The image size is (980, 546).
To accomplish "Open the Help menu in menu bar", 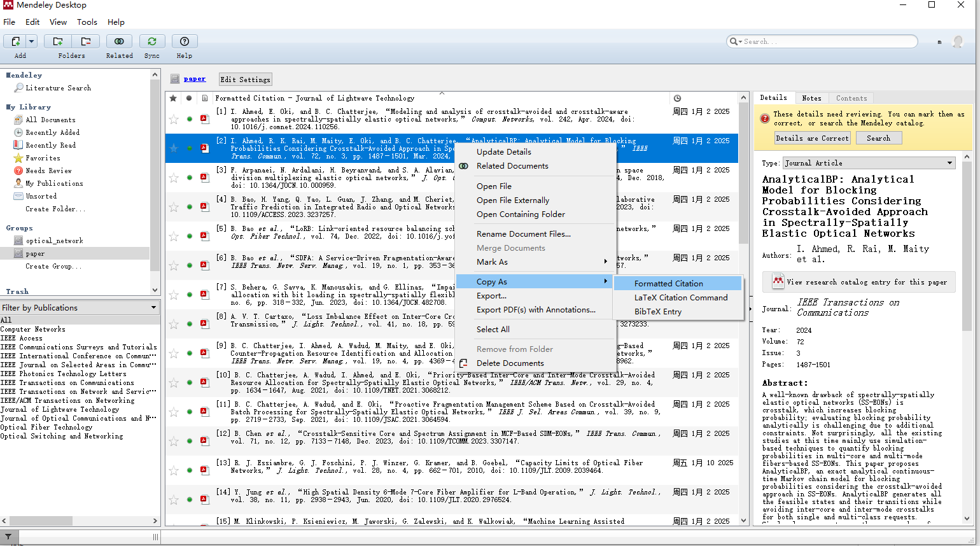I will point(116,22).
